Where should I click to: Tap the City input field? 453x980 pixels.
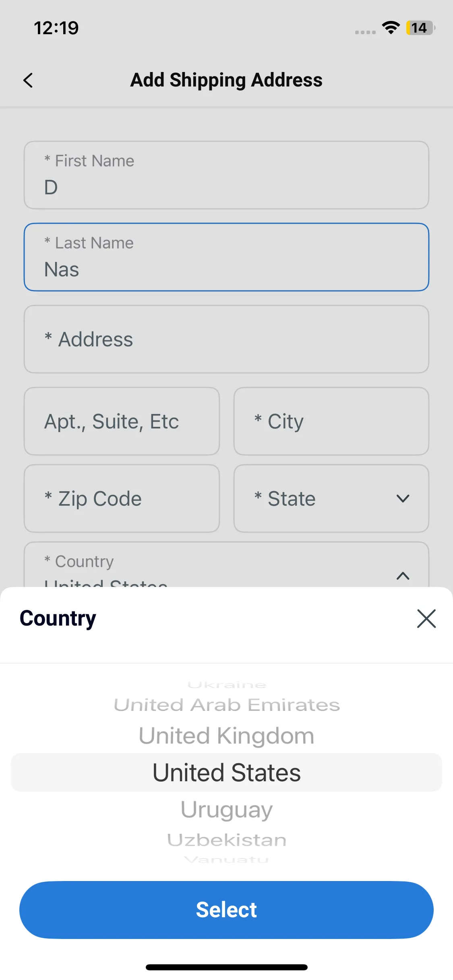click(x=331, y=421)
